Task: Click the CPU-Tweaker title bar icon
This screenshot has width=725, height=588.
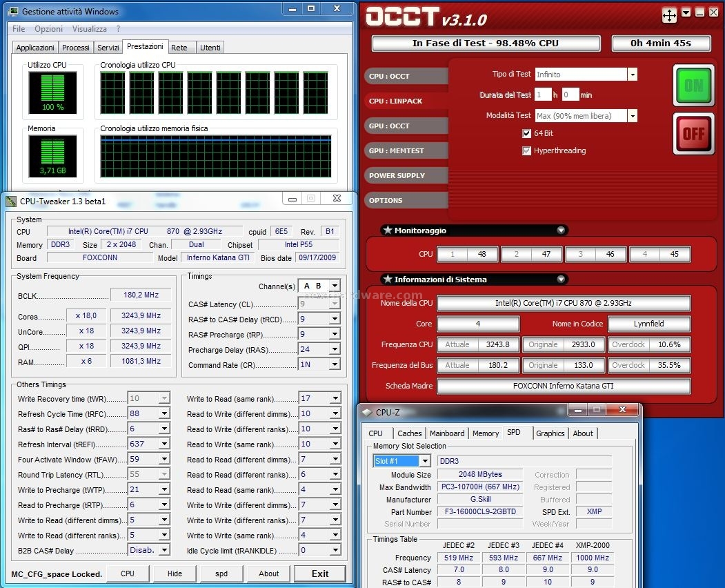Action: point(11,202)
